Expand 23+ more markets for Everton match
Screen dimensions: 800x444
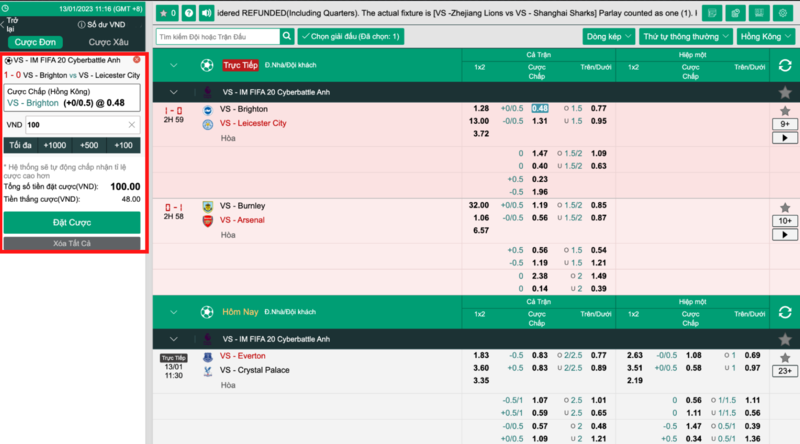pyautogui.click(x=785, y=371)
